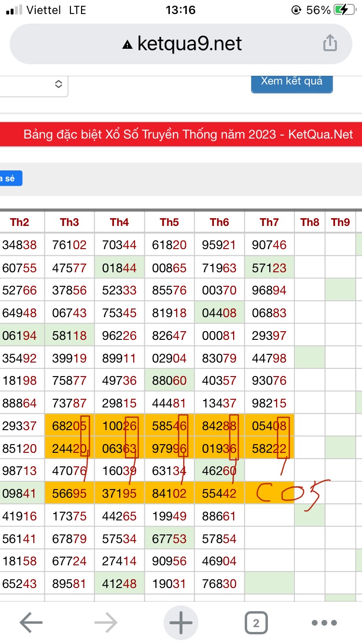
Task: Tap the not-secure warning triangle icon
Action: pyautogui.click(x=127, y=45)
